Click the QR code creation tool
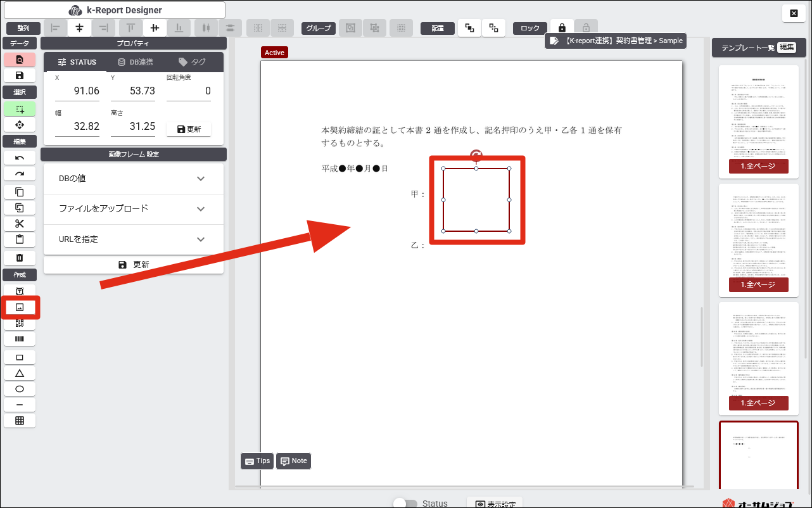Screen dimensions: 812x508 click(x=20, y=323)
